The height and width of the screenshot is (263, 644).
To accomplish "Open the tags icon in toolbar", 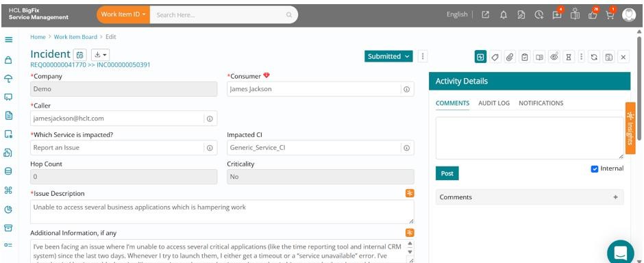I will 495,57.
